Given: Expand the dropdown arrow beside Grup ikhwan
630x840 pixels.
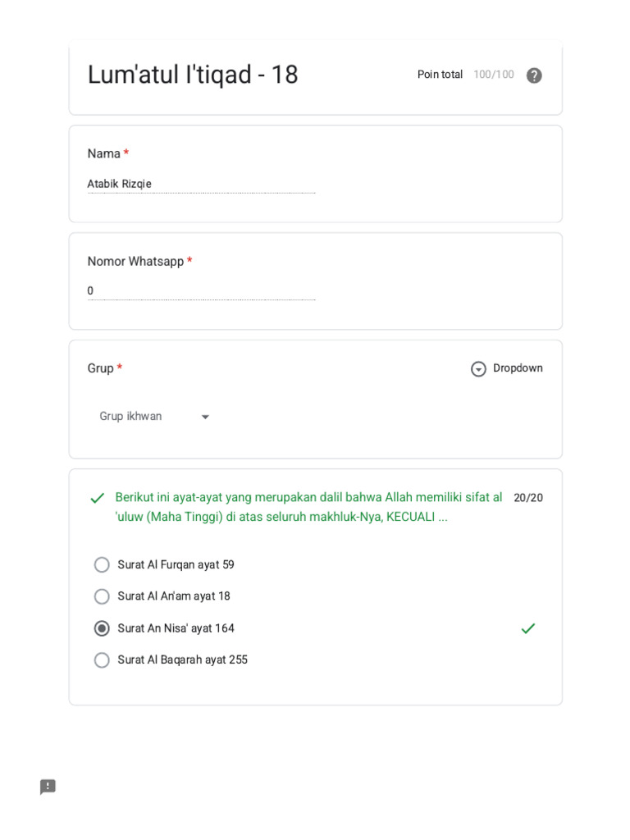Looking at the screenshot, I should click(x=205, y=417).
